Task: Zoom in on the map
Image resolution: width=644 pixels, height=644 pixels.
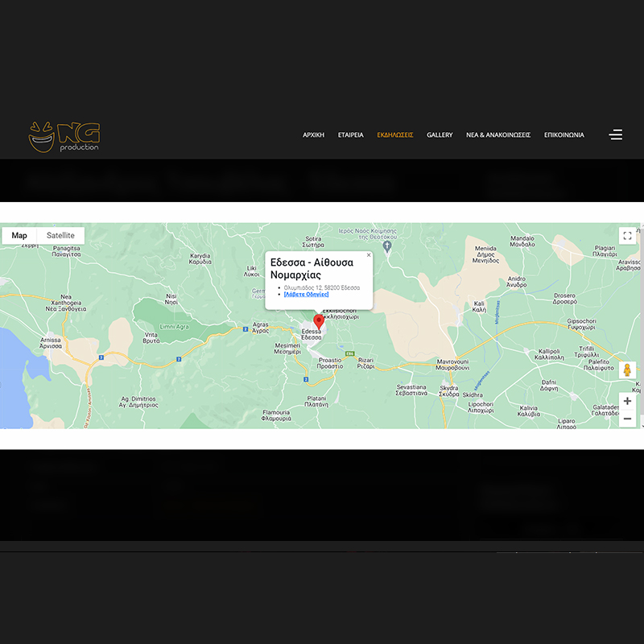Action: pyautogui.click(x=627, y=401)
